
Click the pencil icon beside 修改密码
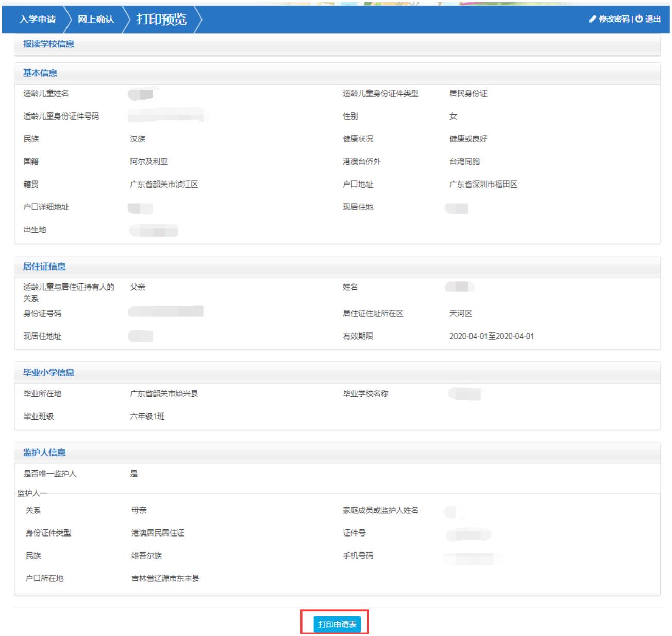[592, 19]
